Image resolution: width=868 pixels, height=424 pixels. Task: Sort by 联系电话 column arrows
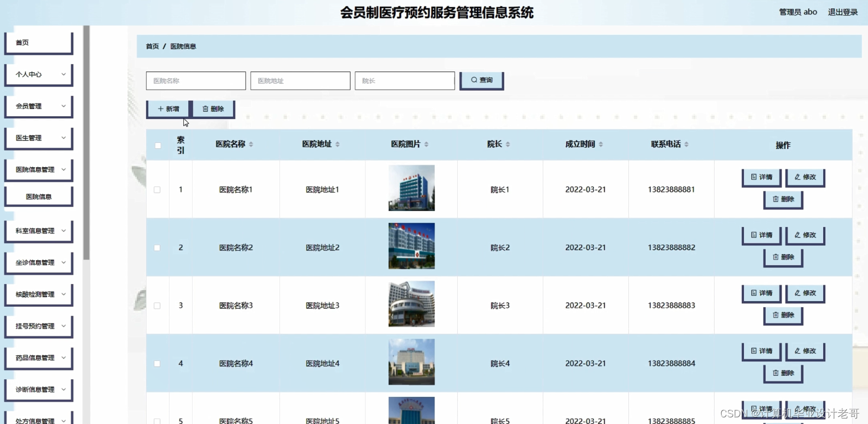click(x=686, y=144)
